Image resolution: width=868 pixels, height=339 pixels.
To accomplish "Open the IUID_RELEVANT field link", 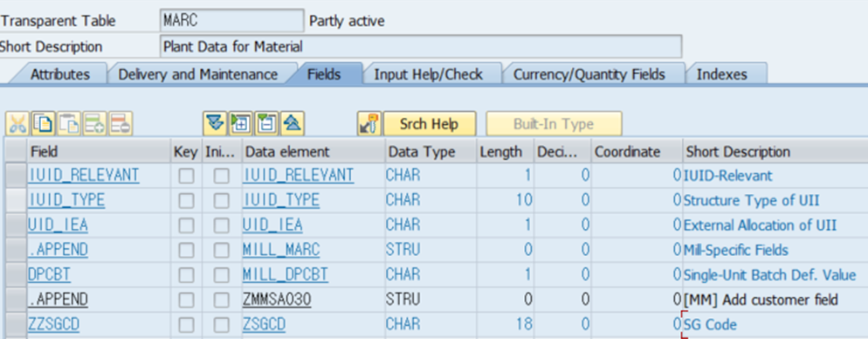I will [x=84, y=176].
